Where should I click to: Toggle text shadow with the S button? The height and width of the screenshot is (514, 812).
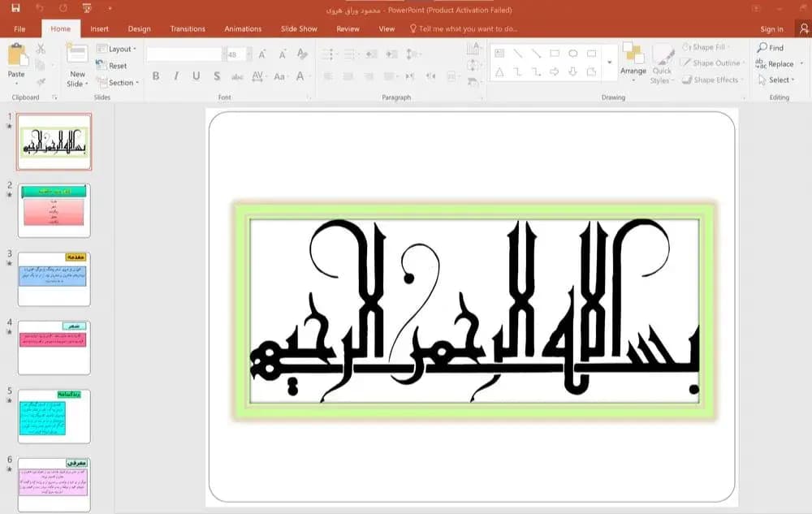pyautogui.click(x=217, y=76)
